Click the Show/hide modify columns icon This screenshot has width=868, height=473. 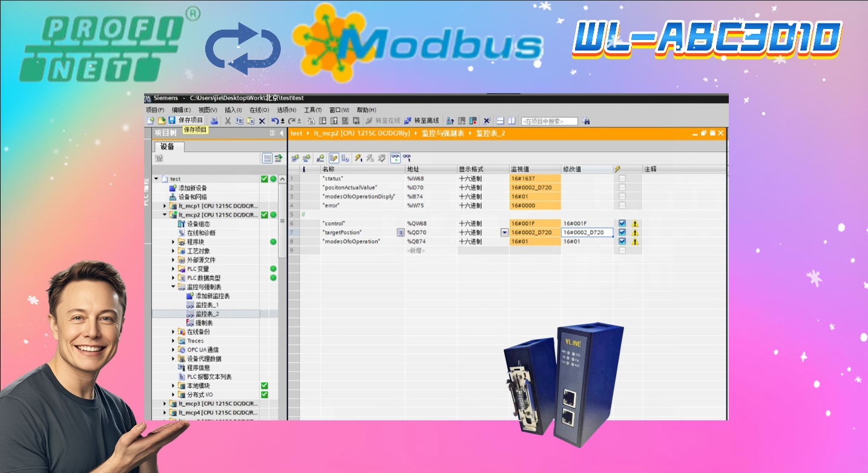[x=334, y=158]
